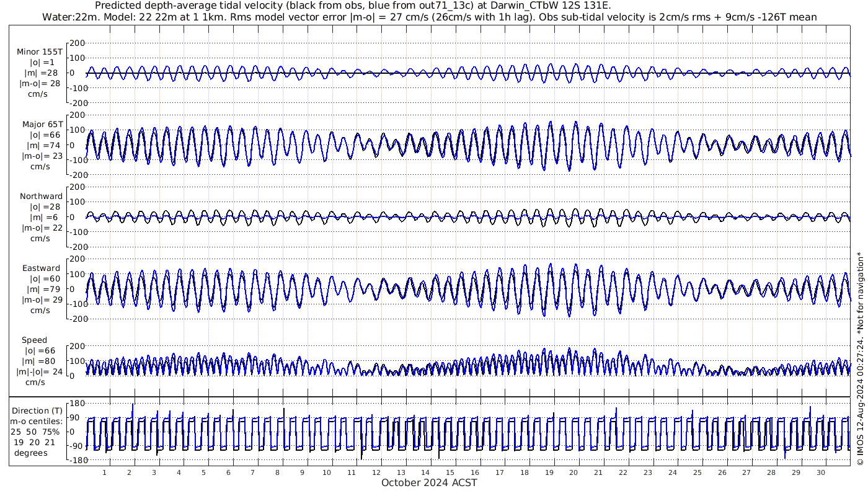Click day tick label '10' on x-axis
Image resolution: width=868 pixels, height=496 pixels.
click(327, 472)
